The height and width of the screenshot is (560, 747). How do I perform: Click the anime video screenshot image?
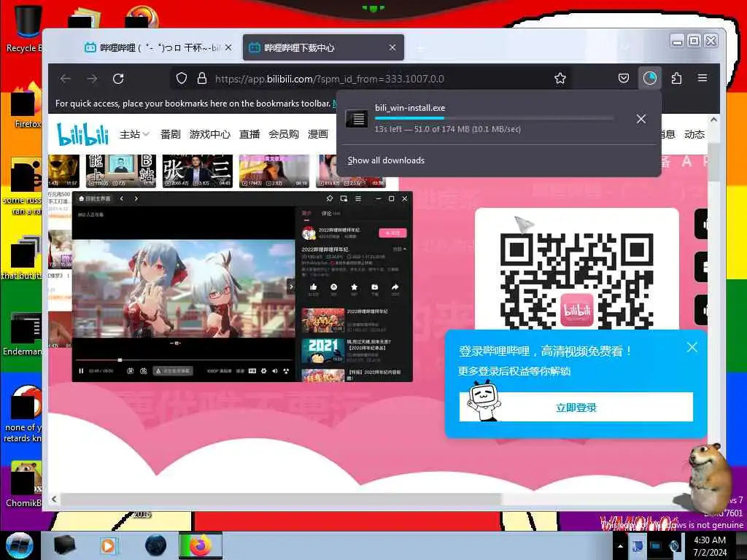coord(184,289)
